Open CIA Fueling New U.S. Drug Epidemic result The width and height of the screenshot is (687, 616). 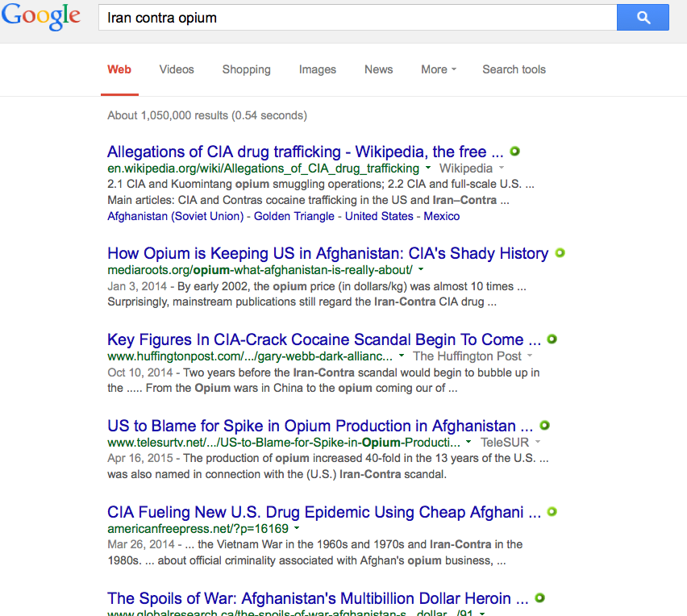click(324, 512)
